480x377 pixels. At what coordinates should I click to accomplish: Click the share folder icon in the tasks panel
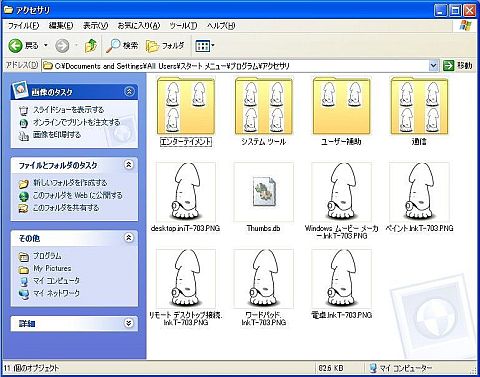coord(23,209)
